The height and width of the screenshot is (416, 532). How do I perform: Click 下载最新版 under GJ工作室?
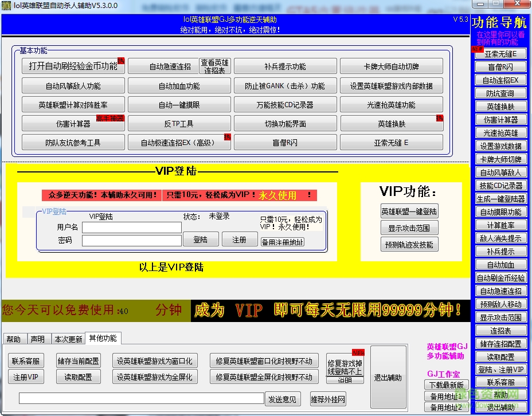(x=446, y=385)
